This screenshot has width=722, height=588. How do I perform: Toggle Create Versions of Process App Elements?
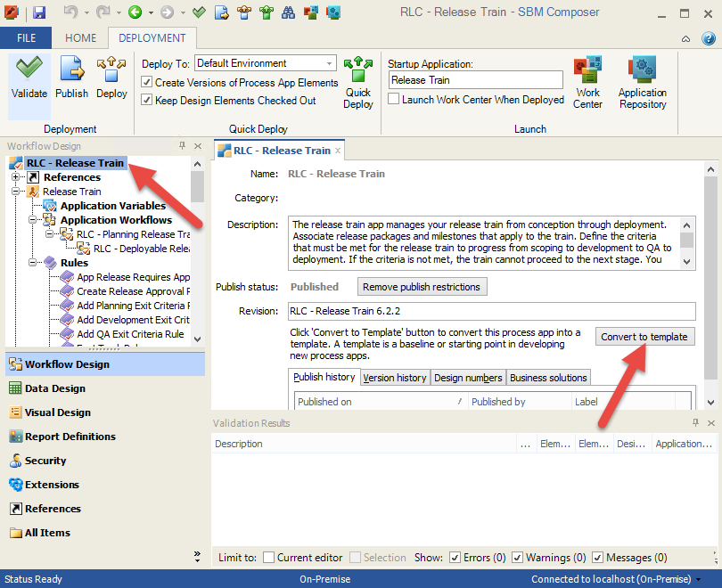click(x=148, y=83)
